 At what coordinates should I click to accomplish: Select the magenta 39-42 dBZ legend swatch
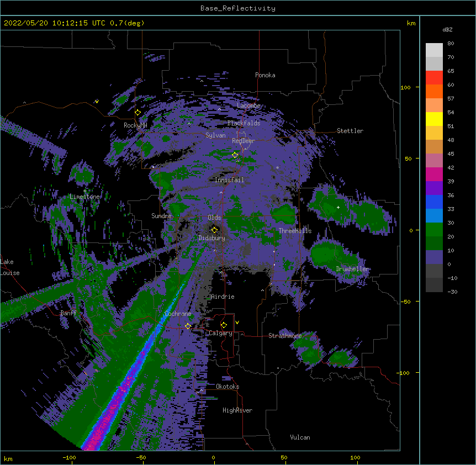[434, 174]
